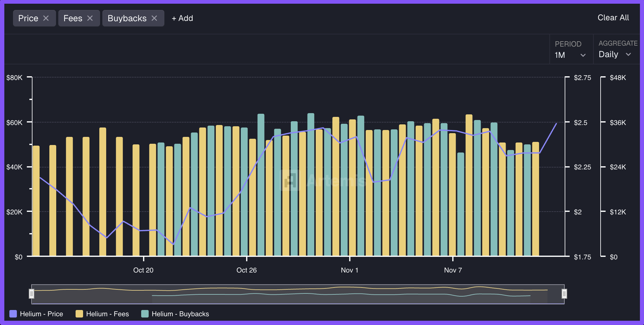Toggle the Helium - Buybacks series visibility
This screenshot has height=325, width=644.
tap(180, 314)
